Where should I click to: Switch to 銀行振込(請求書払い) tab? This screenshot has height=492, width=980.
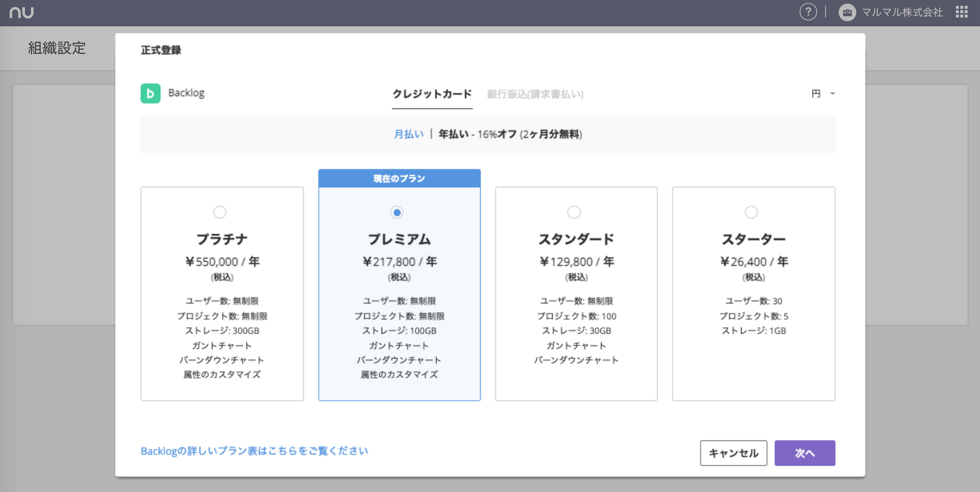(535, 94)
